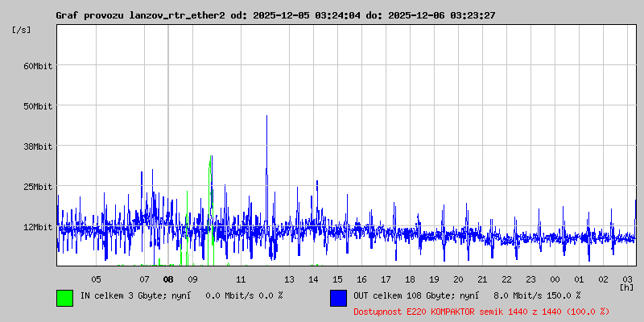Viewport: 644px width, 322px height.
Task: Click the graph title 'Graf provozu lanzov_rtr_ether2'
Action: pos(141,15)
